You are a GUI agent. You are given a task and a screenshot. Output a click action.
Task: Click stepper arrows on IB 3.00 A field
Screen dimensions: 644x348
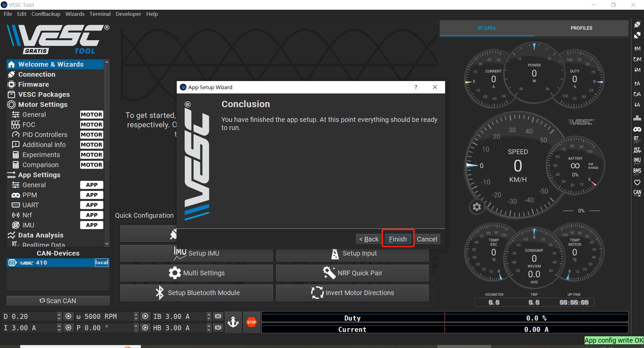(x=209, y=317)
